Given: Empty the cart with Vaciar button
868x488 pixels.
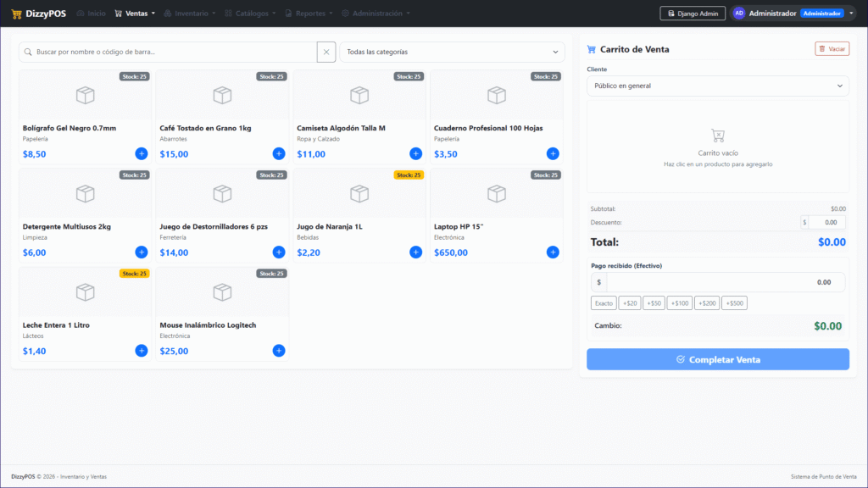Looking at the screenshot, I should [832, 48].
